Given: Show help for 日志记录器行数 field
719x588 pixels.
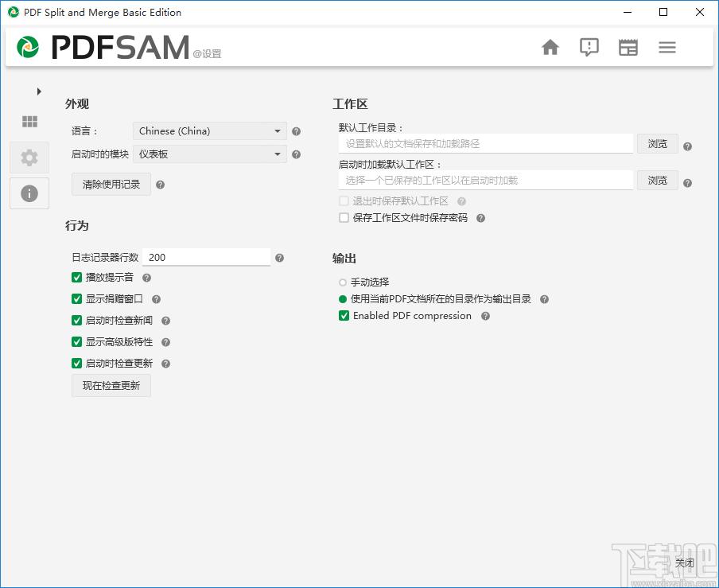Looking at the screenshot, I should (279, 258).
